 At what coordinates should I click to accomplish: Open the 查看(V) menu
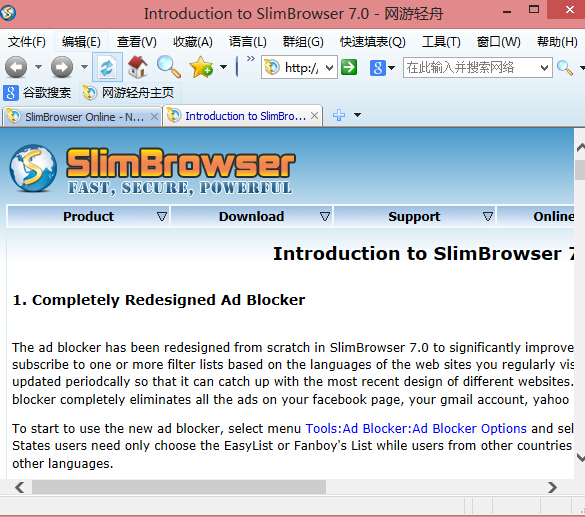click(137, 42)
